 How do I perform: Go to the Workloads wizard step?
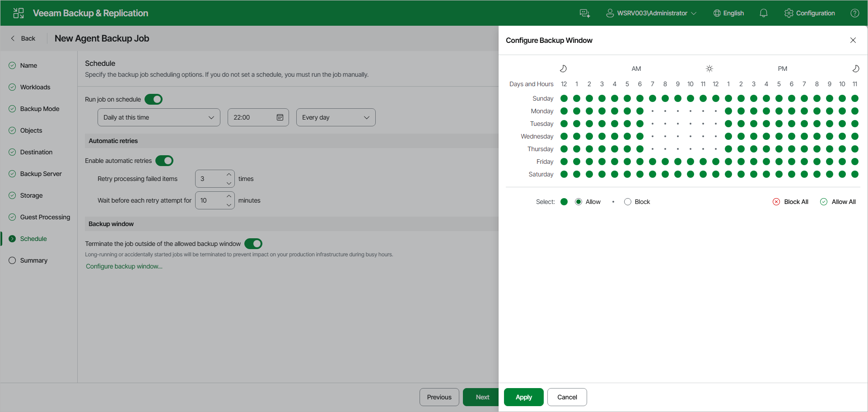click(x=35, y=87)
